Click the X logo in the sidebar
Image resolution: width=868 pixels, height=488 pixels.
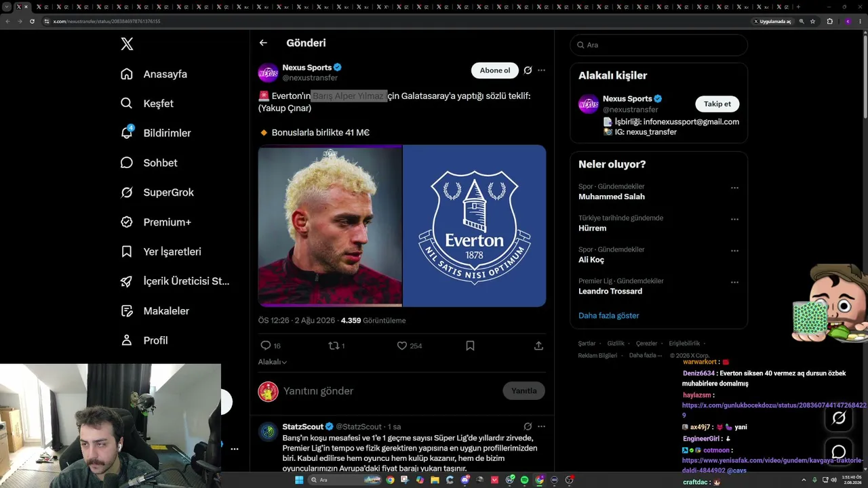[x=127, y=44]
